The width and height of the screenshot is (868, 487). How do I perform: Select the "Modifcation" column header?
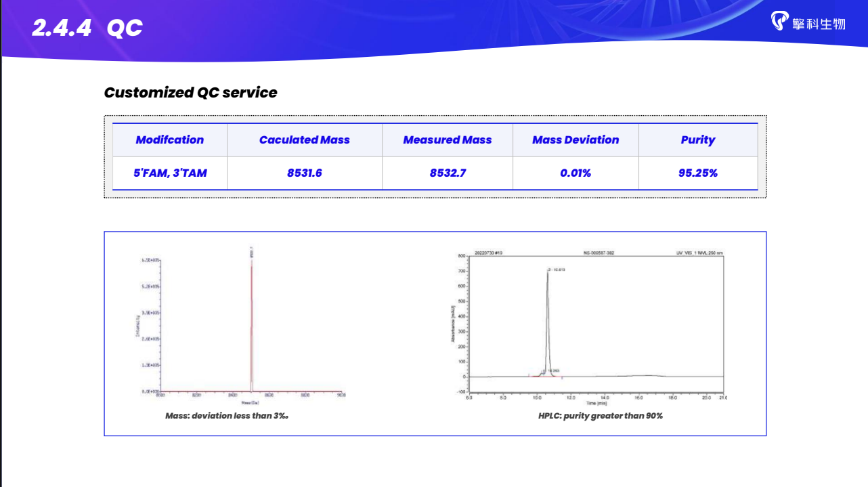[169, 140]
